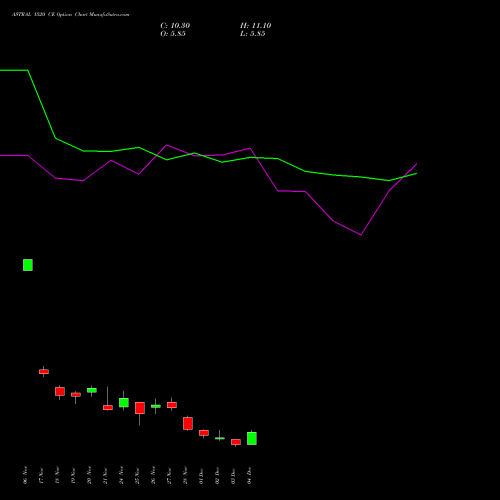
Task: Click the 17 Nov date label
Action: pyautogui.click(x=42, y=475)
